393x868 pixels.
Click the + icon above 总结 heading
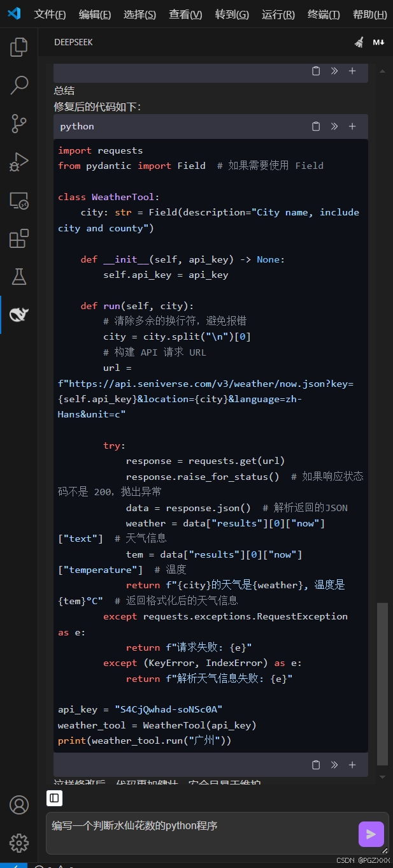[x=352, y=71]
